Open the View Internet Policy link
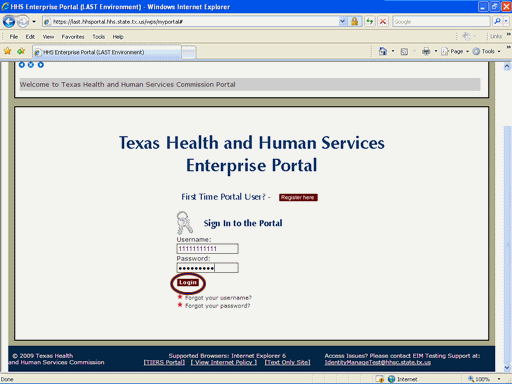This screenshot has height=384, width=512. [x=224, y=362]
